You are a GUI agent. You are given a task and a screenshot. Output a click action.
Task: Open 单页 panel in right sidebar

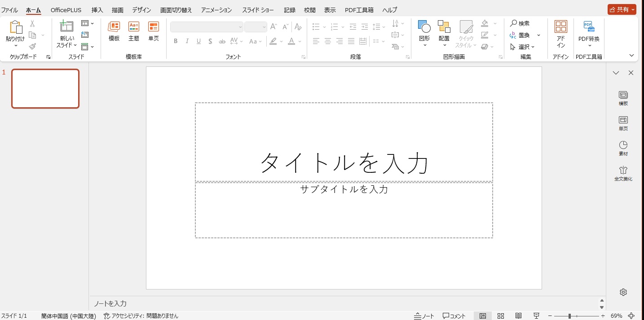[623, 123]
